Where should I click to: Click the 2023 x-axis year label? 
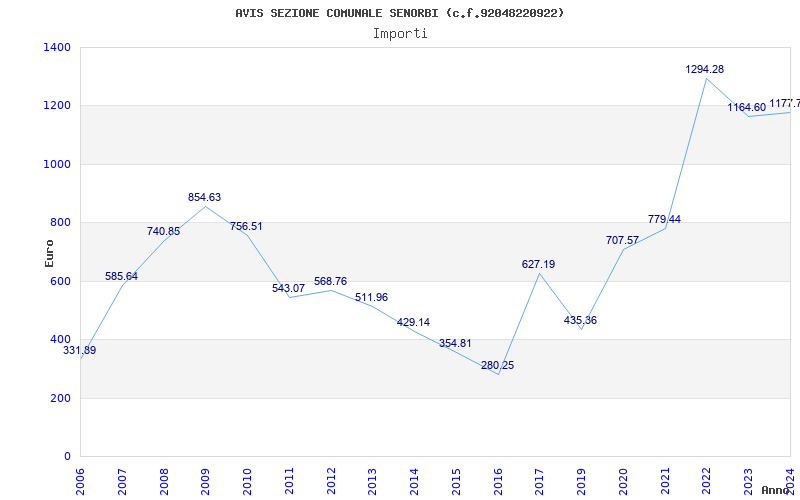click(748, 482)
